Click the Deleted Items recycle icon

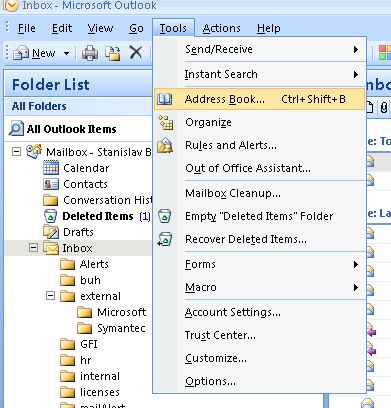point(50,216)
